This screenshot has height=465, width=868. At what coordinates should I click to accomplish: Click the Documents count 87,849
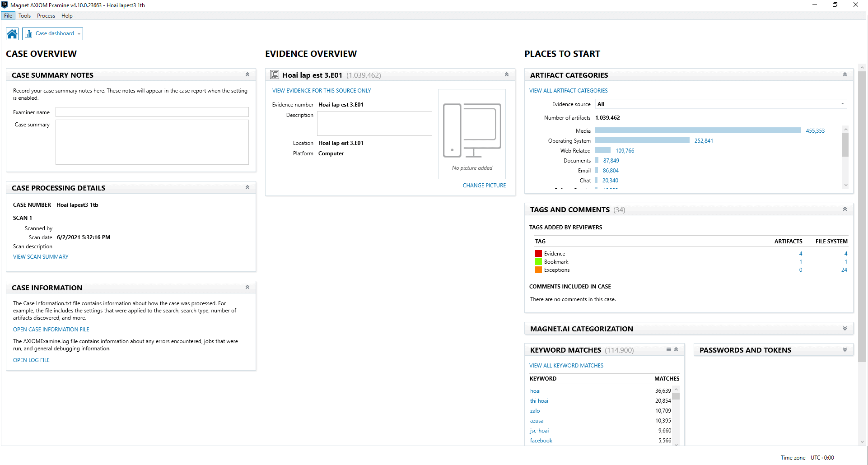611,161
